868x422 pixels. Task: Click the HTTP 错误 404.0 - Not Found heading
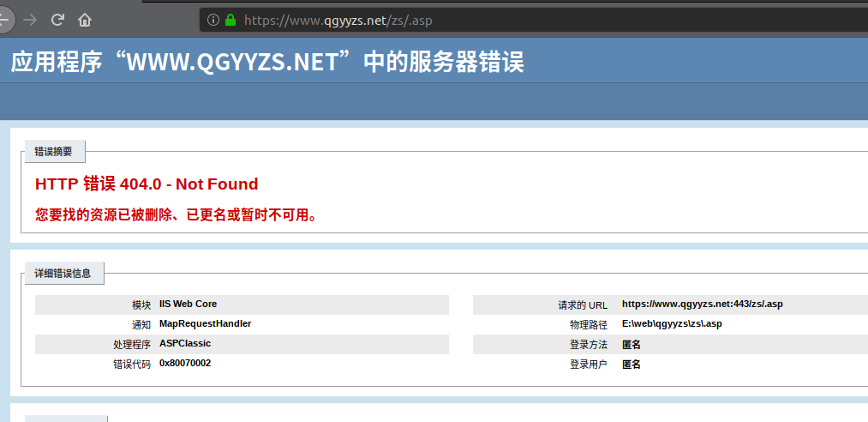[x=147, y=184]
